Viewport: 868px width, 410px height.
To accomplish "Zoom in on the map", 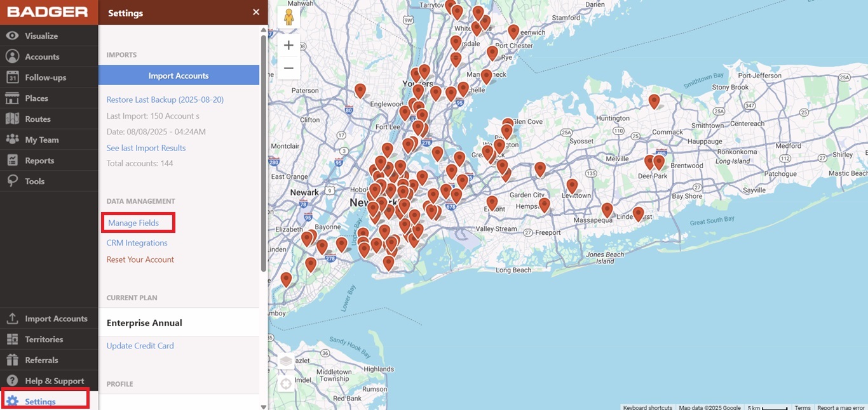I will pos(288,45).
